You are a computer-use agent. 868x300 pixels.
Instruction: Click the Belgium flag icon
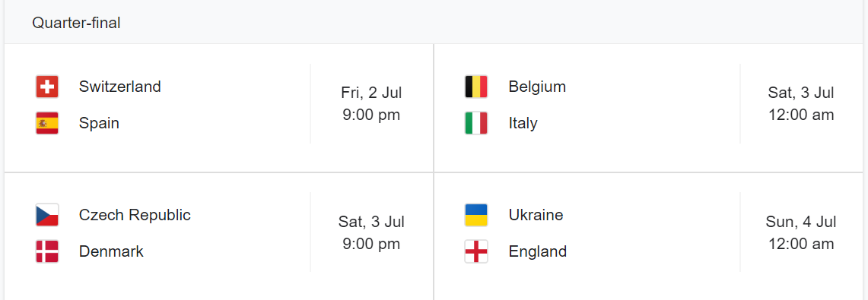point(476,87)
